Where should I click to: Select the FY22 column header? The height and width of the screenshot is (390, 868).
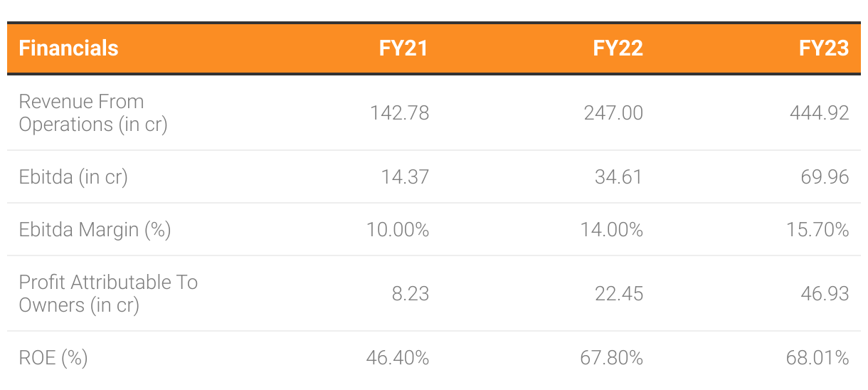pyautogui.click(x=618, y=48)
